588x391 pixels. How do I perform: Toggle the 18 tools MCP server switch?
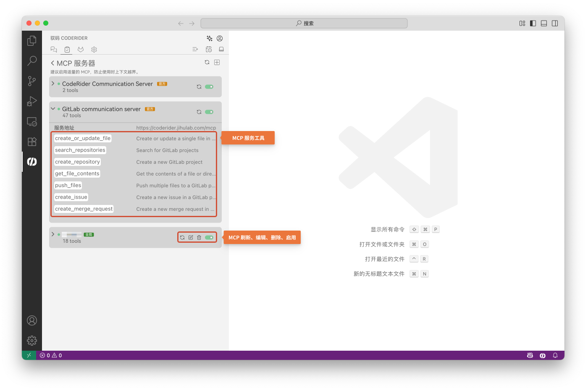[x=209, y=238]
